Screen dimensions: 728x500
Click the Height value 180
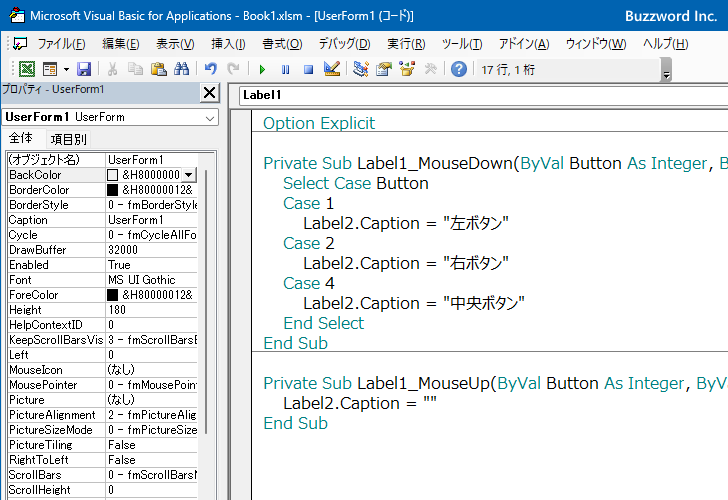pos(151,310)
